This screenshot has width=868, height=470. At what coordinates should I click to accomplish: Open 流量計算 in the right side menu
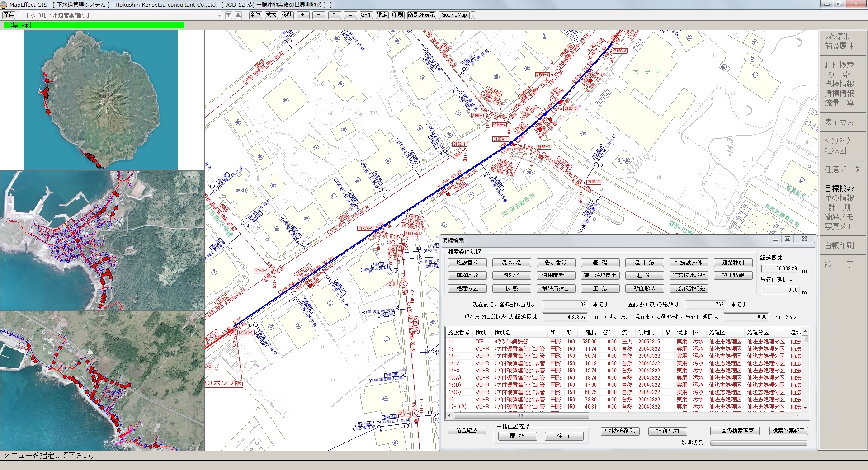click(x=839, y=103)
